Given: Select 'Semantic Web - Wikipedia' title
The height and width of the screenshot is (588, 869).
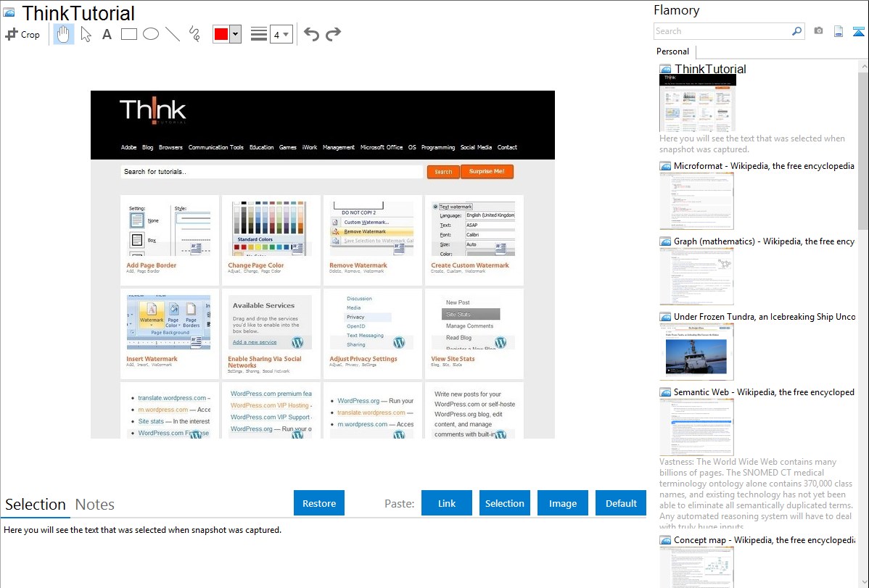Looking at the screenshot, I should click(764, 392).
